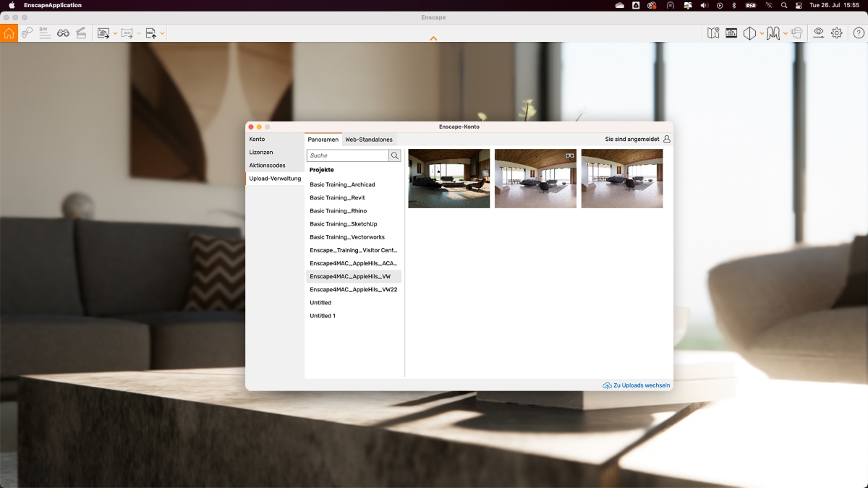The height and width of the screenshot is (488, 868).
Task: Expand the screenshot export dropdown arrow
Action: (x=115, y=33)
